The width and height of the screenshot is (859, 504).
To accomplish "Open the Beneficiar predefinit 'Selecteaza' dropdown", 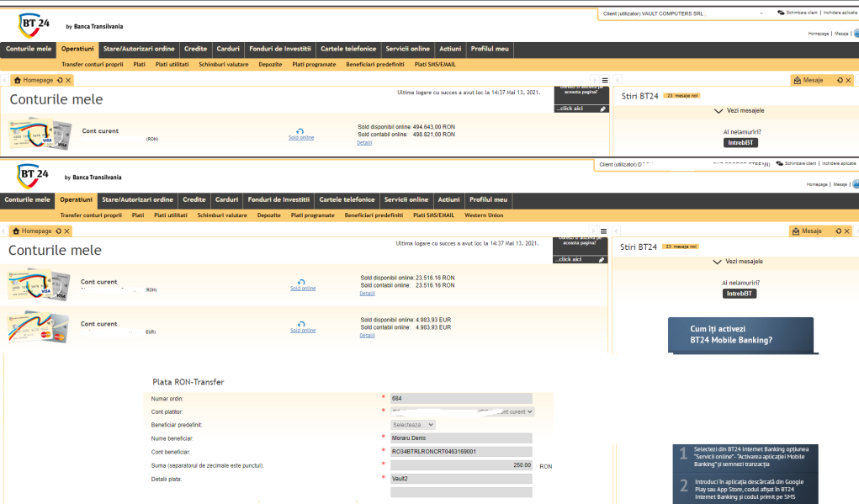I will [413, 425].
